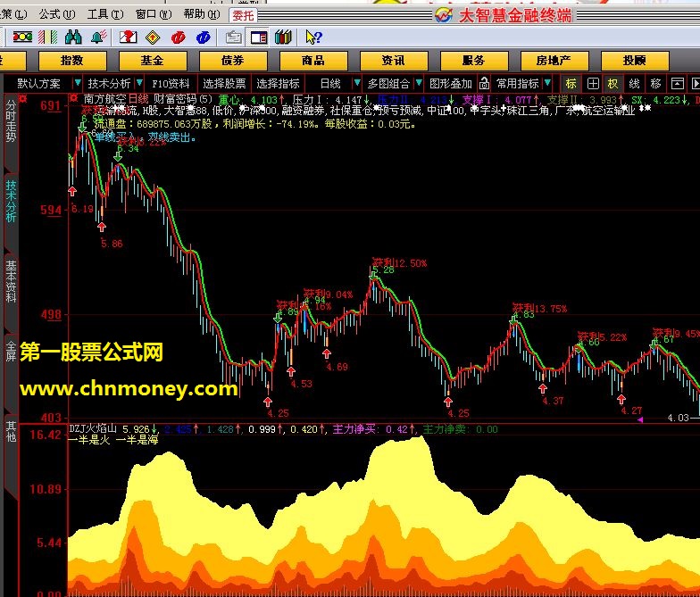Switch to the 分时走势 side tab
The image size is (700, 597).
click(11, 121)
